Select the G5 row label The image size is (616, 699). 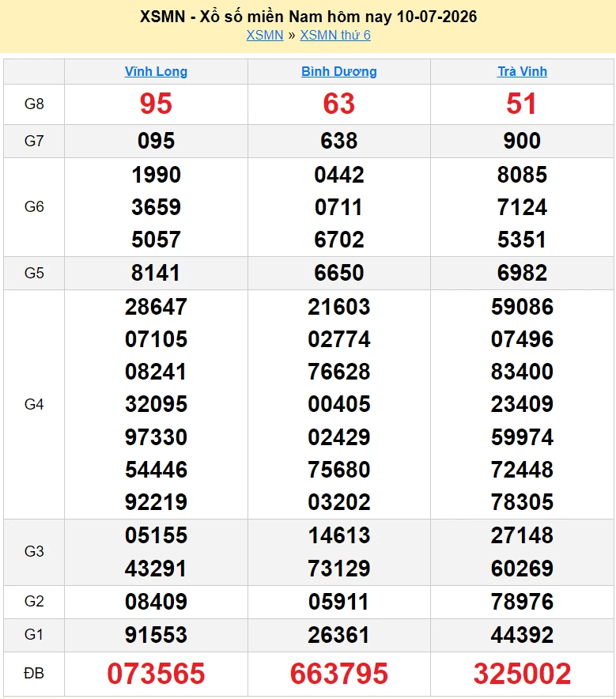[34, 273]
